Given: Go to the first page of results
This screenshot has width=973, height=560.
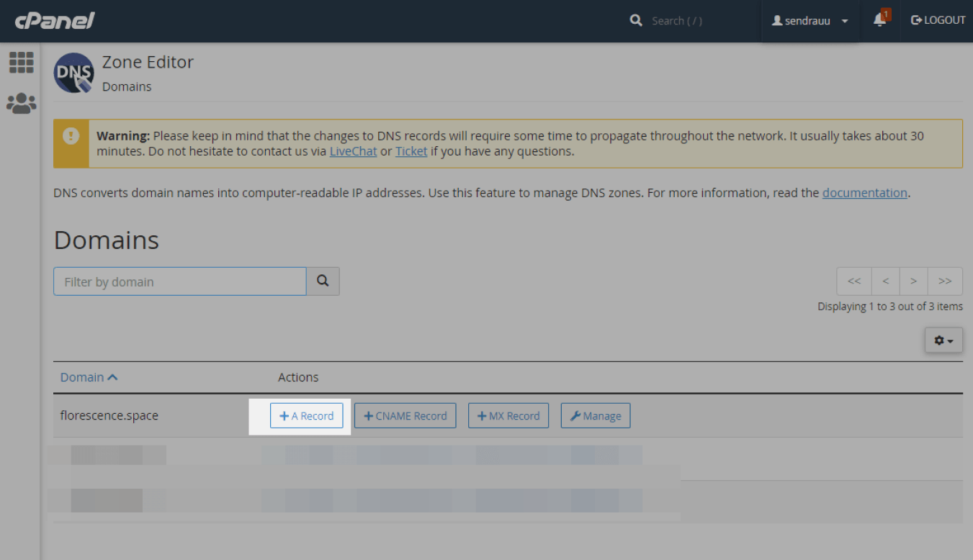Looking at the screenshot, I should pyautogui.click(x=854, y=281).
